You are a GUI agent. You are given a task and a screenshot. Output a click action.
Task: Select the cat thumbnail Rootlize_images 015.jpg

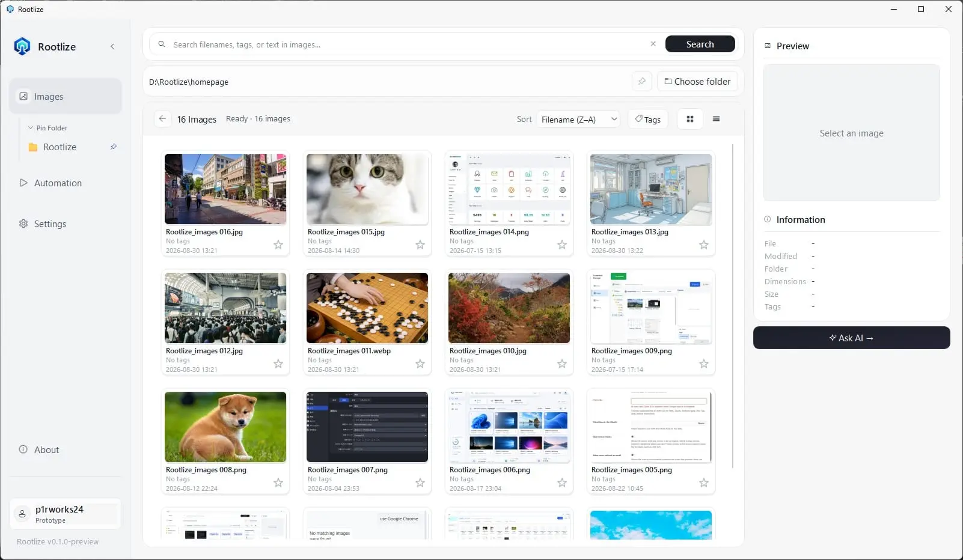click(367, 189)
